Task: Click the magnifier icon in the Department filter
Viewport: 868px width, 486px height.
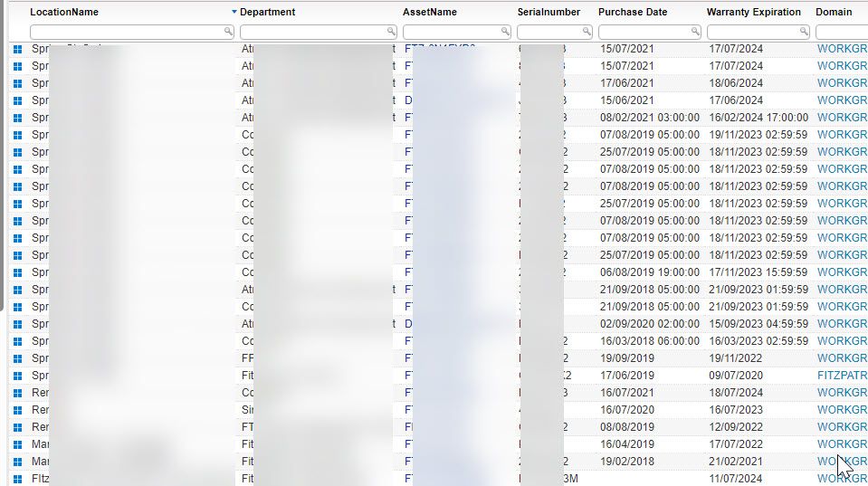Action: 391,32
